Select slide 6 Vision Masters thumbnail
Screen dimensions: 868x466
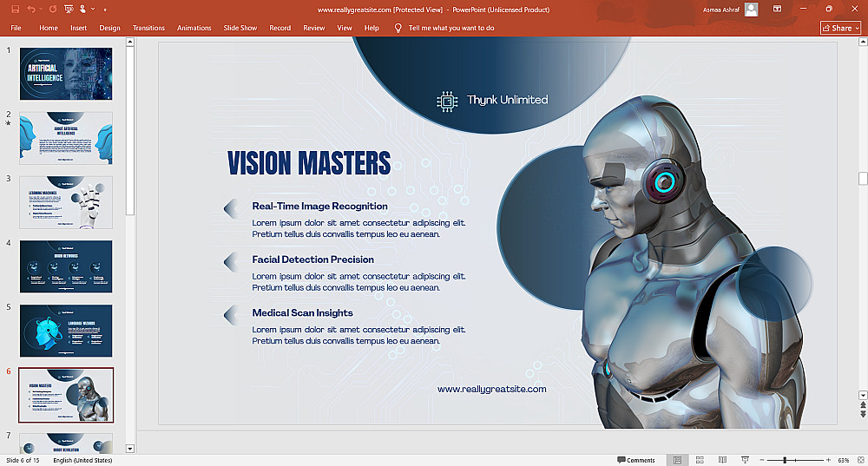point(66,395)
